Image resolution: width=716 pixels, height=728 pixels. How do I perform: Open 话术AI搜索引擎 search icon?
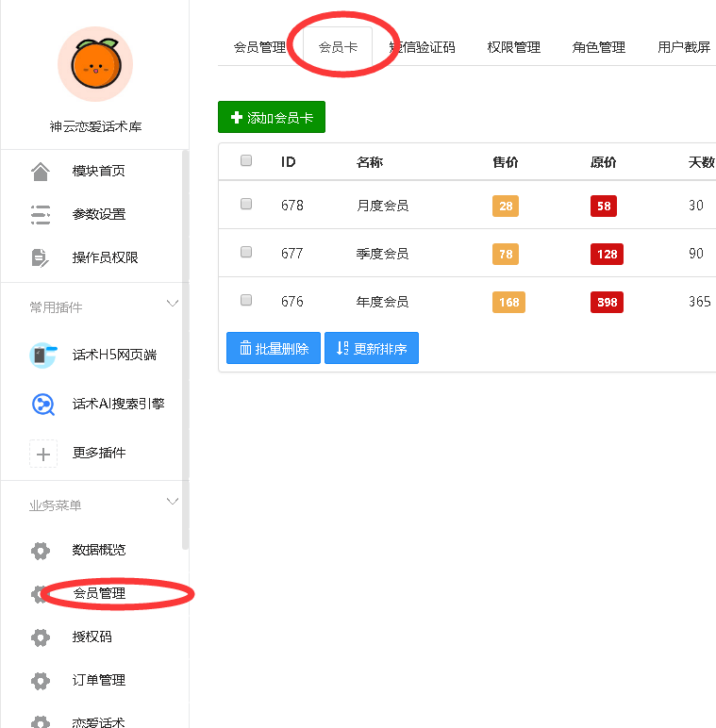[x=43, y=405]
